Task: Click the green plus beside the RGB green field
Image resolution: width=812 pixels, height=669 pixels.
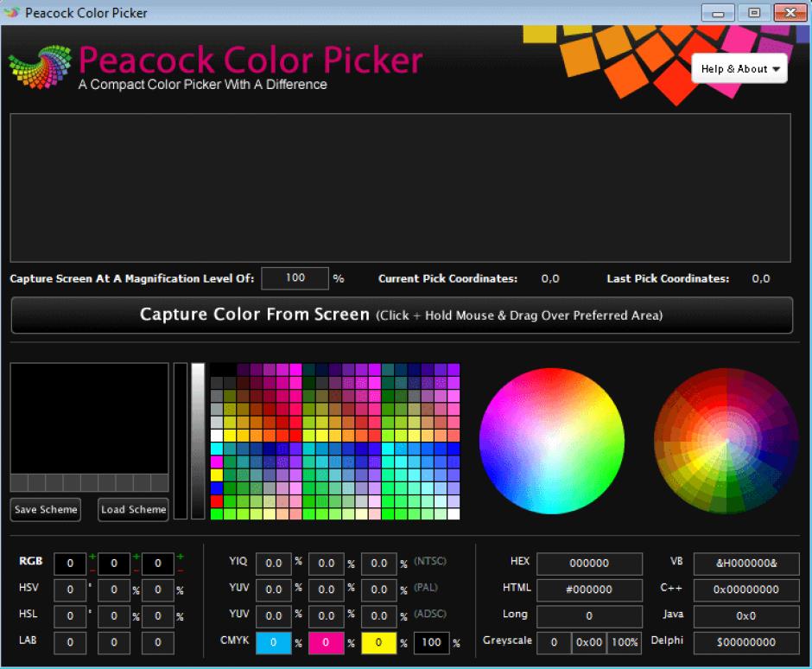Action: [x=136, y=557]
